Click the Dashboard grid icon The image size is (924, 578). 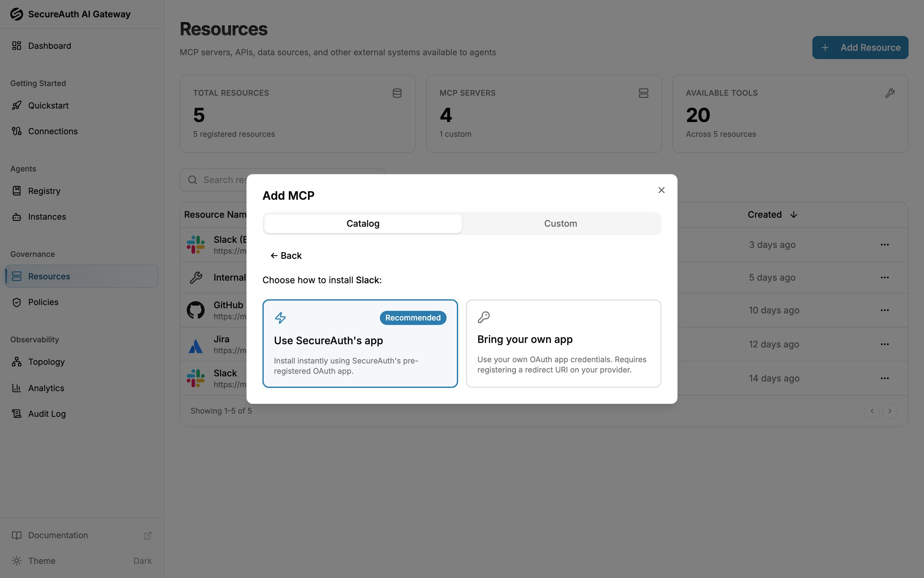point(16,46)
